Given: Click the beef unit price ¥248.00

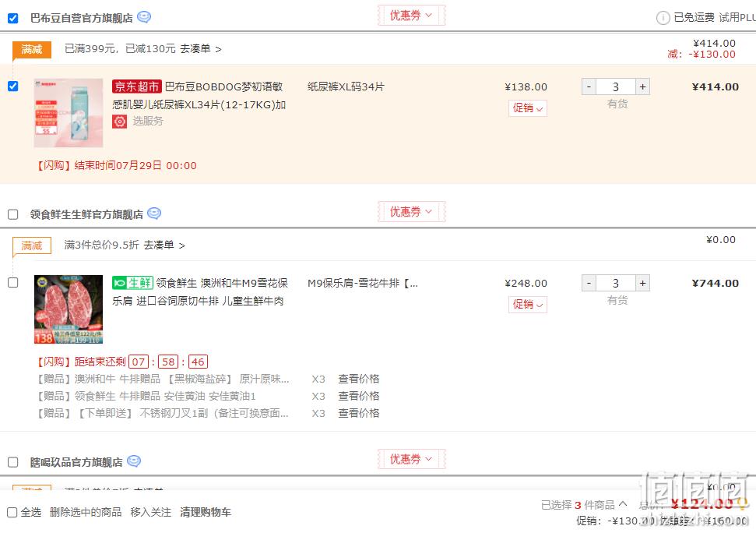Looking at the screenshot, I should (x=526, y=283).
